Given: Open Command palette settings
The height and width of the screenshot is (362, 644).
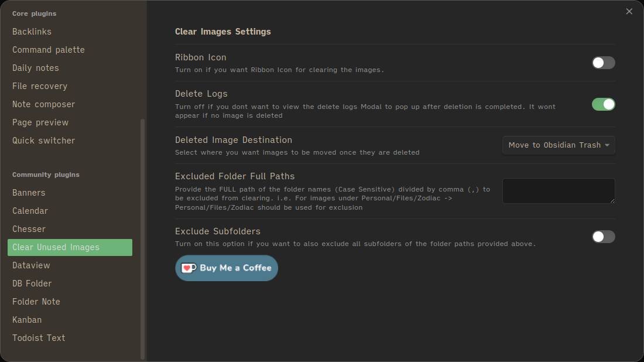Looking at the screenshot, I should pos(48,50).
